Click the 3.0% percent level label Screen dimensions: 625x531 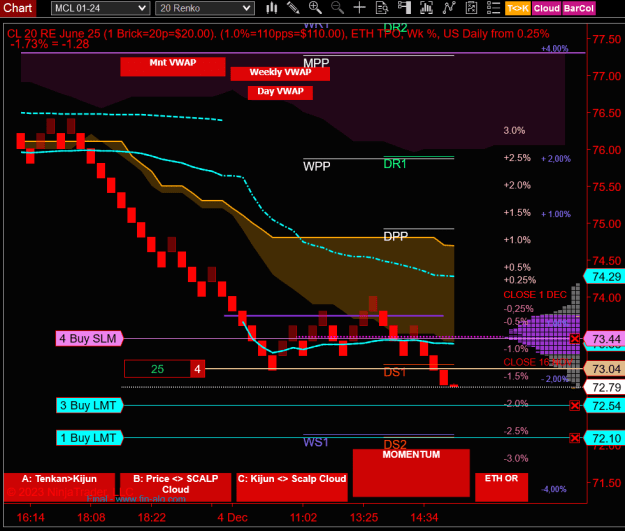pyautogui.click(x=514, y=130)
